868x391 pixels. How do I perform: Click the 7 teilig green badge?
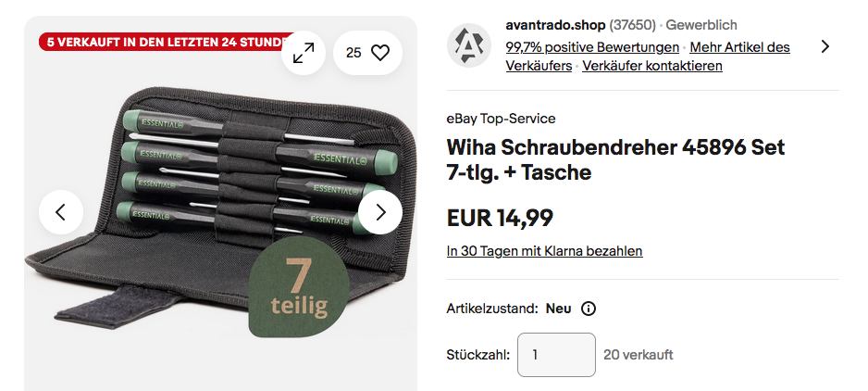(x=299, y=287)
